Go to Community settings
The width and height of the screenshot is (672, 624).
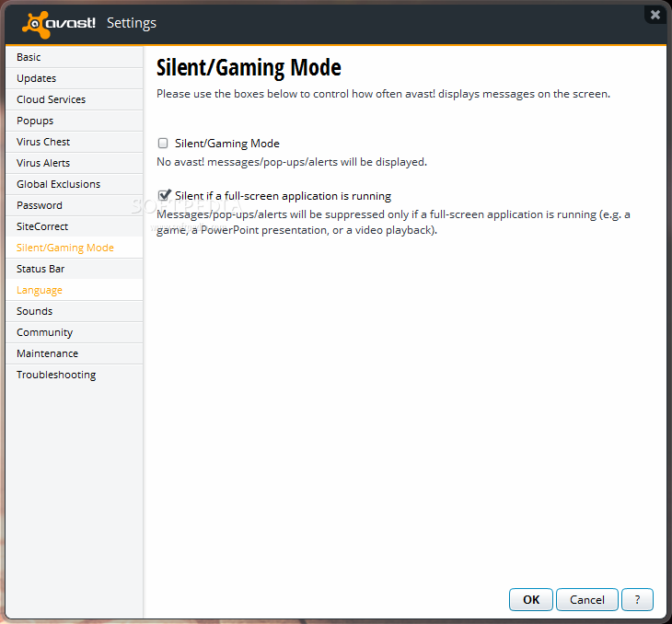[x=75, y=332]
